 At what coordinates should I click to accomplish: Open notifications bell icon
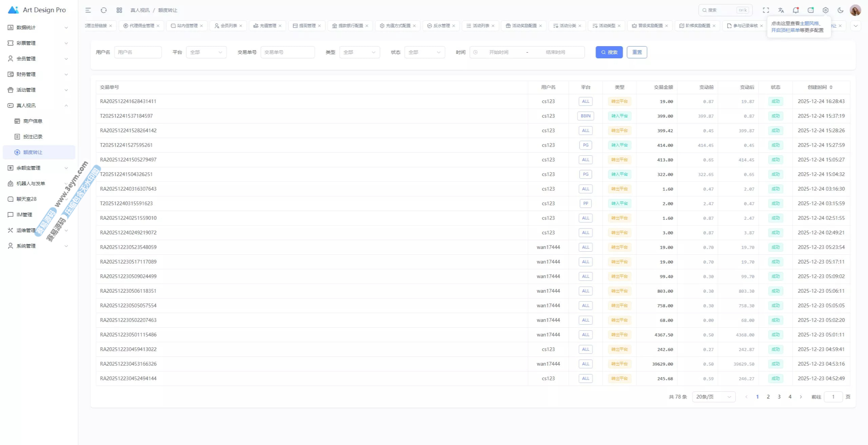(x=795, y=10)
